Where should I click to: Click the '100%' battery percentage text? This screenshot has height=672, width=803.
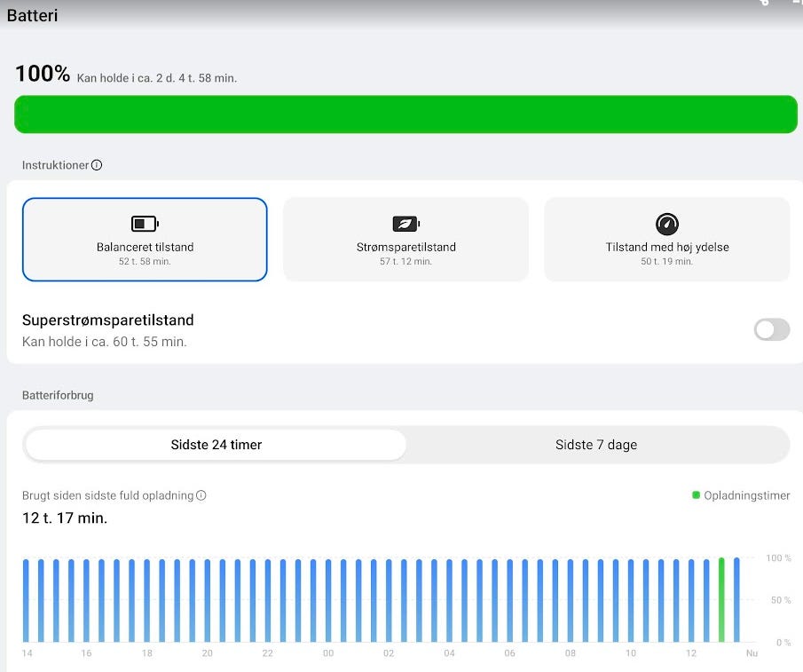point(43,74)
